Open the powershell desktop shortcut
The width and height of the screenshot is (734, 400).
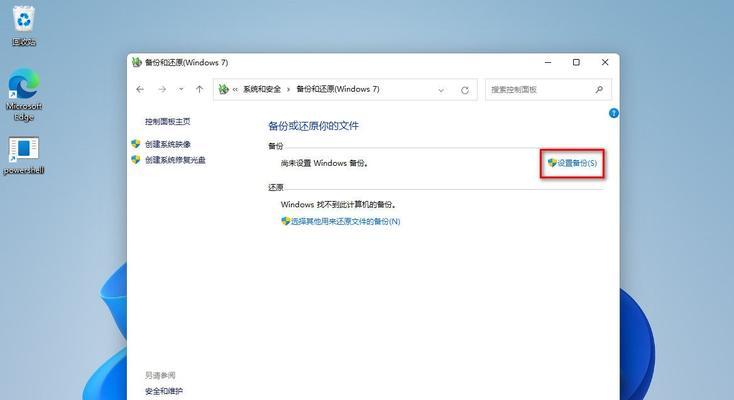point(23,156)
